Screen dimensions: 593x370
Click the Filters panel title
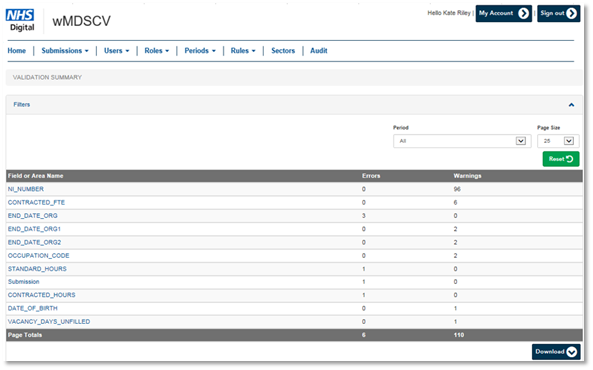click(22, 104)
